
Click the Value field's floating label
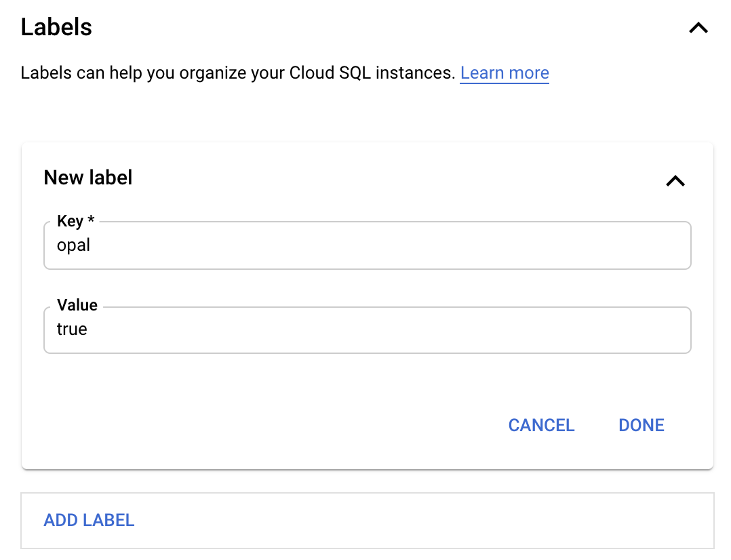coord(77,305)
